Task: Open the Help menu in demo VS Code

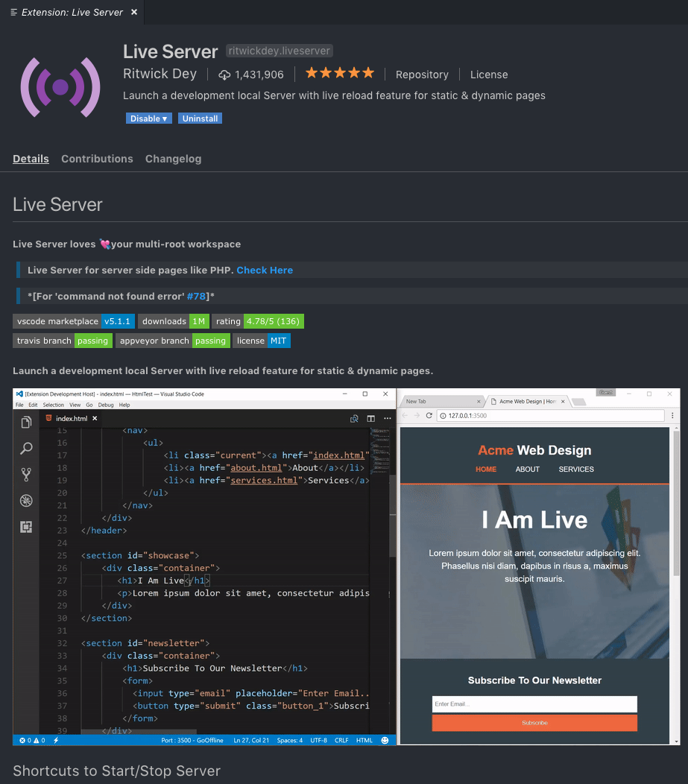Action: coord(124,405)
